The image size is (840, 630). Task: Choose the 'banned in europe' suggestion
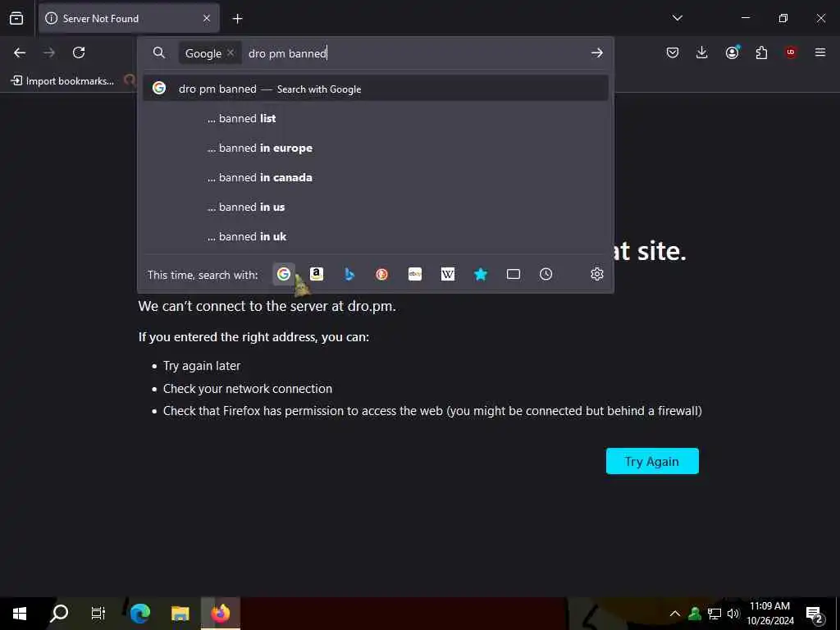(x=376, y=148)
